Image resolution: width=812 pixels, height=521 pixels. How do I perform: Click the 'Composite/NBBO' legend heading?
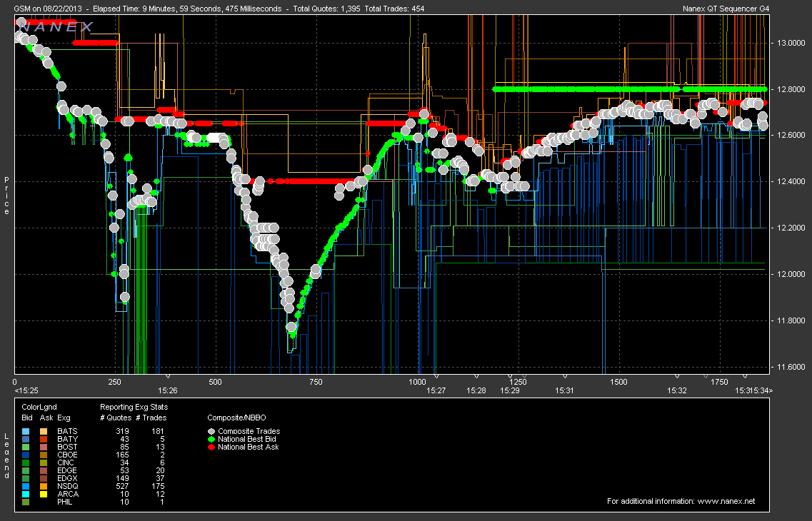236,418
